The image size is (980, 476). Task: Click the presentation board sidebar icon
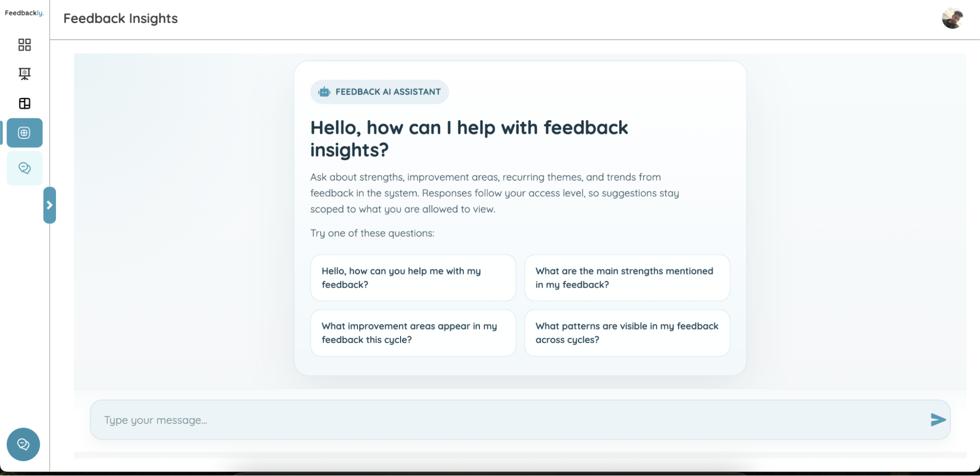tap(25, 74)
